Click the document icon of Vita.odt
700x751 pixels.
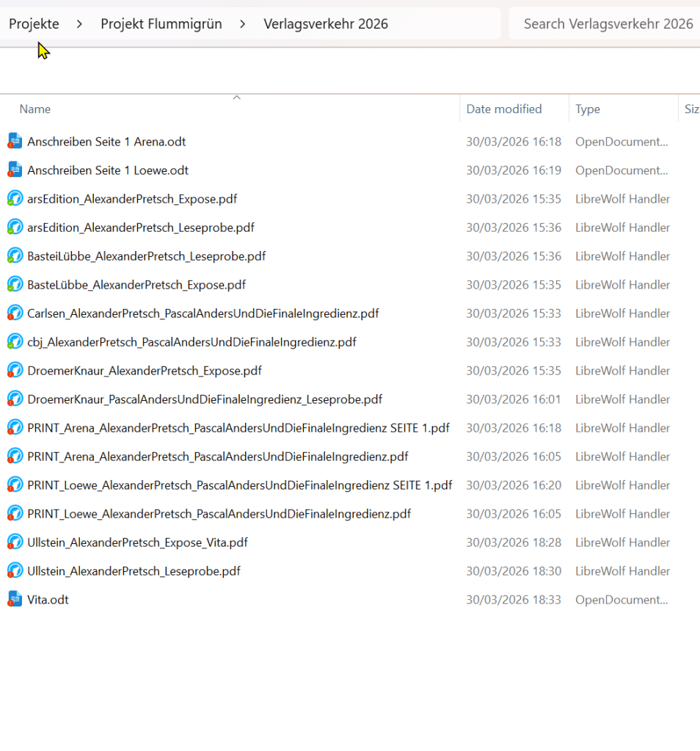tap(15, 599)
